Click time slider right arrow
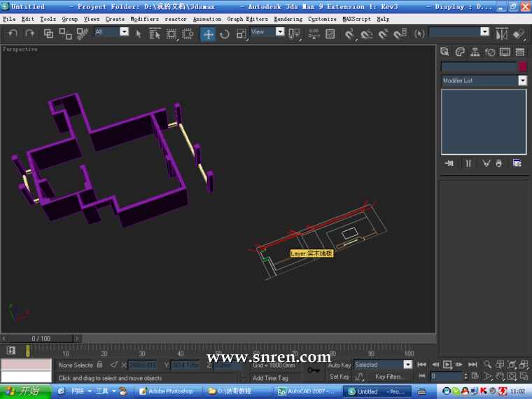Image resolution: width=532 pixels, height=399 pixels. click(x=77, y=338)
